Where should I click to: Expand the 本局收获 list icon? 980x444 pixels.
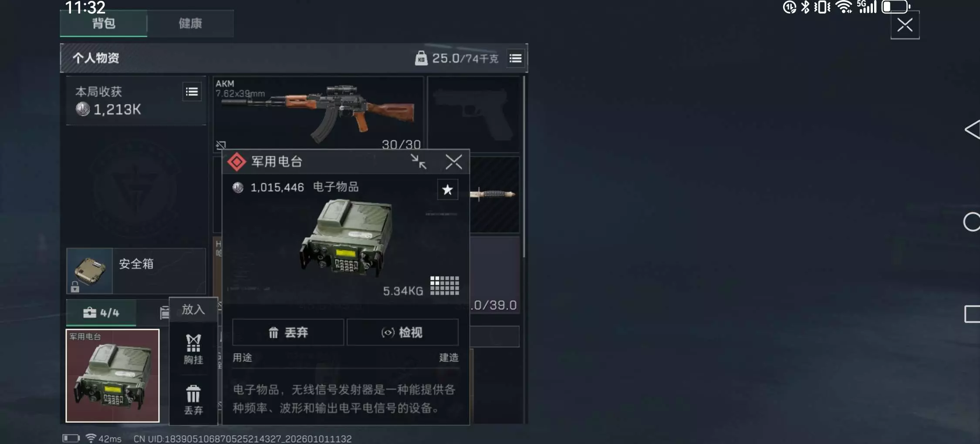coord(192,92)
